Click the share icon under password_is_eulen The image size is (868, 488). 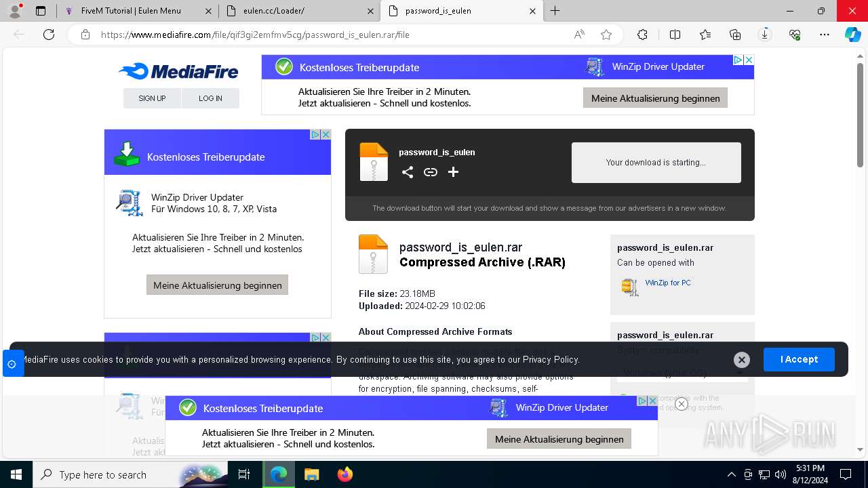tap(408, 172)
